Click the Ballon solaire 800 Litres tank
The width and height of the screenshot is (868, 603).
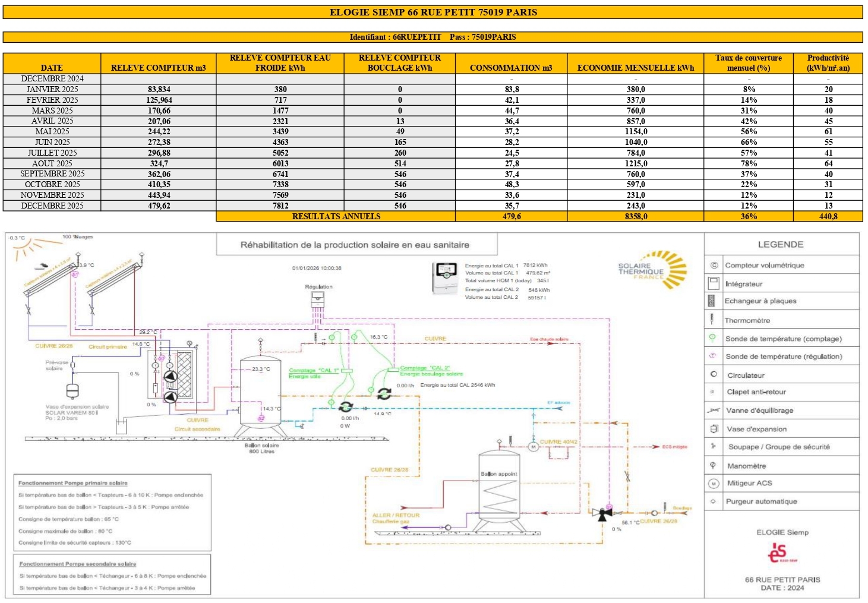tap(260, 392)
